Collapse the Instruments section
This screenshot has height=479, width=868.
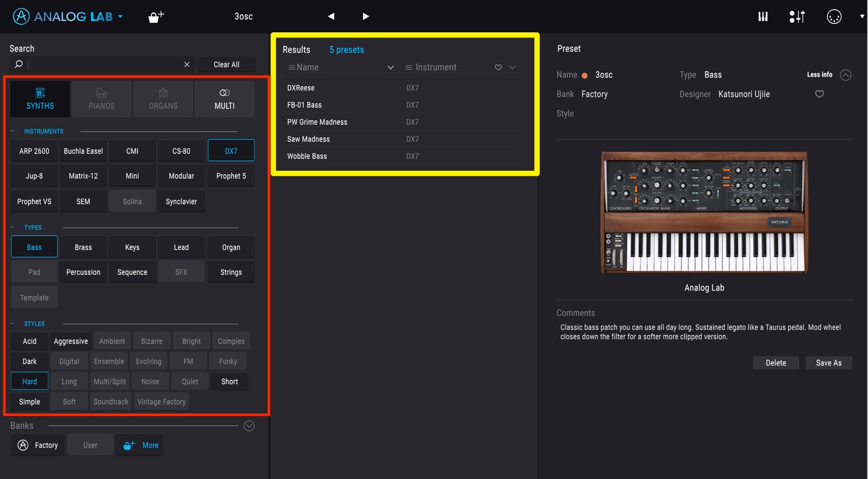tap(12, 131)
